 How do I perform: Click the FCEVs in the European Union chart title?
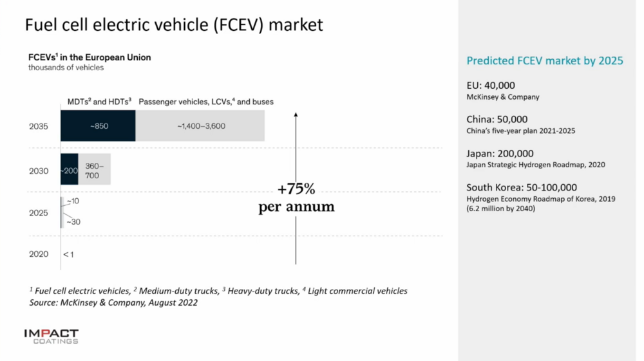tap(89, 57)
